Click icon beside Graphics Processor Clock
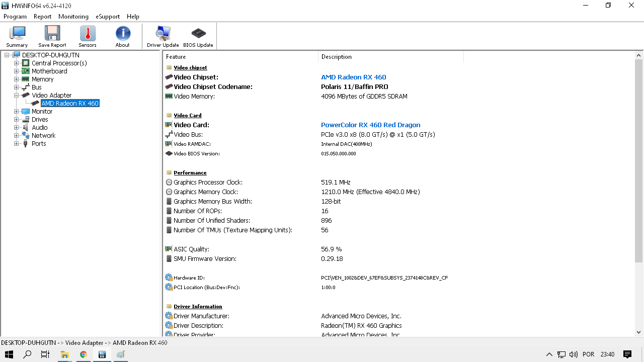Screen dimensions: 644x362 coord(169,183)
